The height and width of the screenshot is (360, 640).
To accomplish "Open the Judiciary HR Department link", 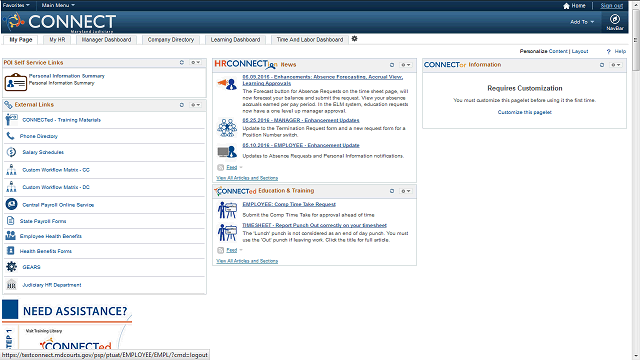I will pyautogui.click(x=51, y=285).
